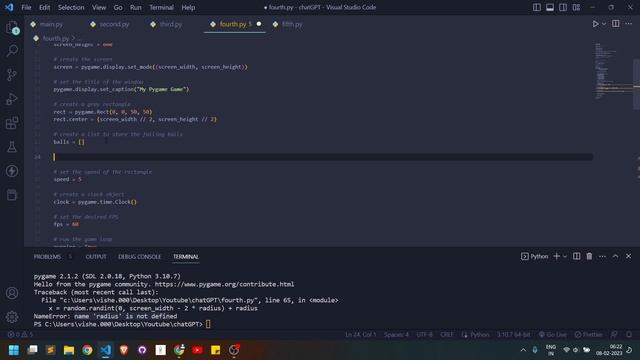Open the Manage gear in activity bar
Screen dimensions: 640x360
[x=12, y=316]
